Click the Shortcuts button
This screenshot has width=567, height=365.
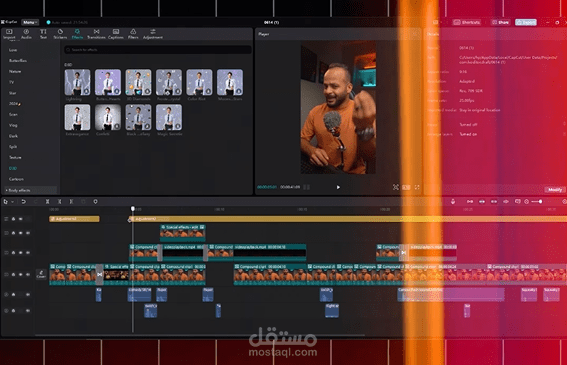pyautogui.click(x=467, y=22)
